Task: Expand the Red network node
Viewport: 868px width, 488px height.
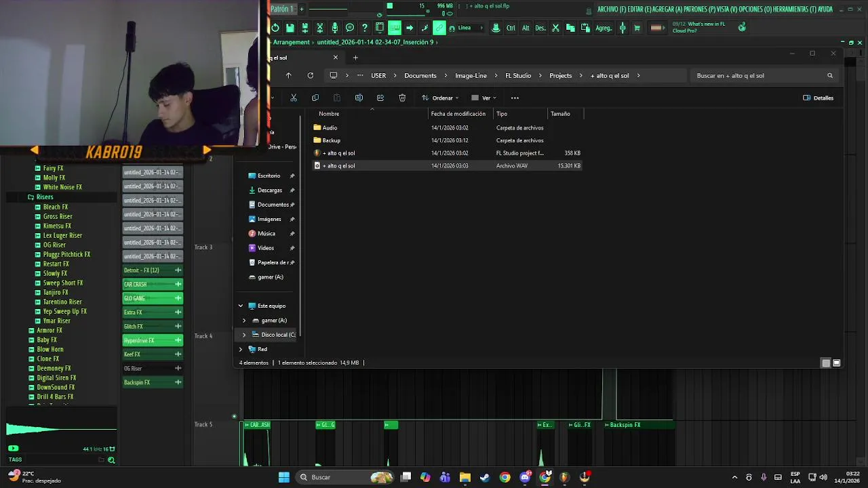Action: coord(240,349)
